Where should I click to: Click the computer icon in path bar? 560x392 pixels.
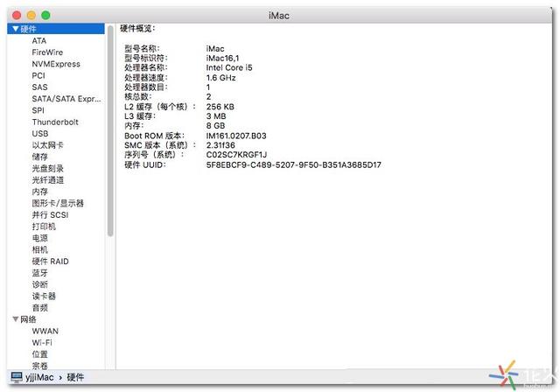click(x=16, y=377)
